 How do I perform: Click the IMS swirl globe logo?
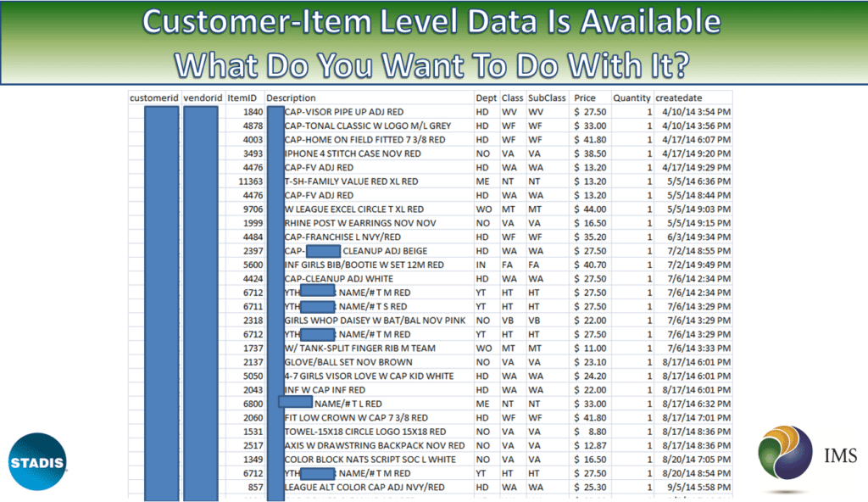(x=786, y=458)
